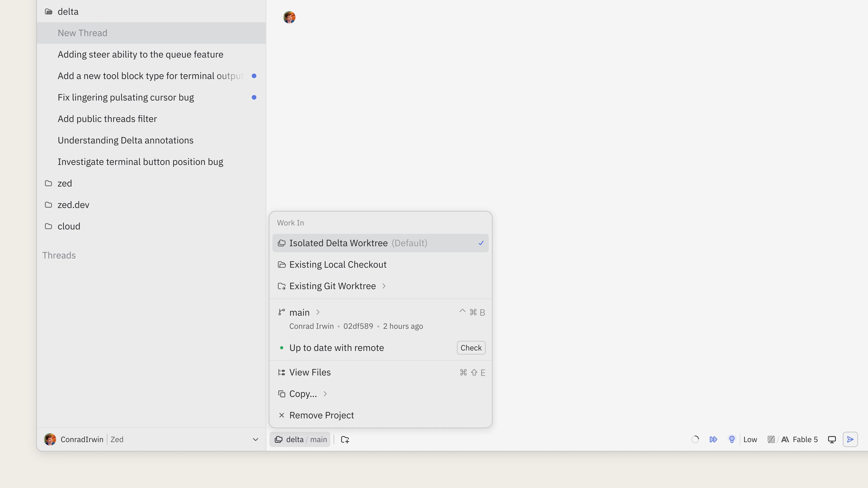Click user avatar at top of thread
The height and width of the screenshot is (488, 868).
[289, 17]
